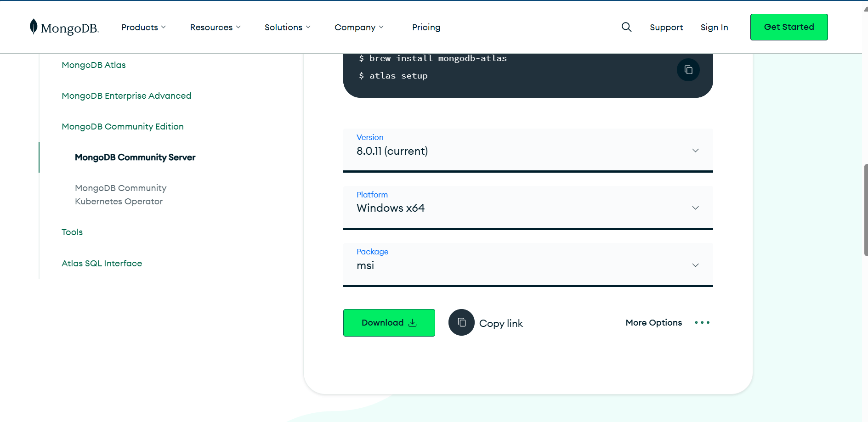Image resolution: width=868 pixels, height=422 pixels.
Task: Click the green Download button
Action: pyautogui.click(x=389, y=323)
